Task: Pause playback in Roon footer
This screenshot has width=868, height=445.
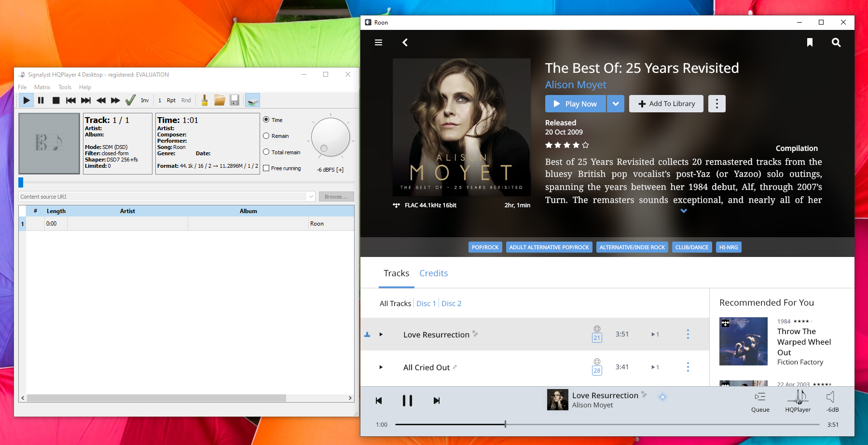Action: tap(408, 401)
